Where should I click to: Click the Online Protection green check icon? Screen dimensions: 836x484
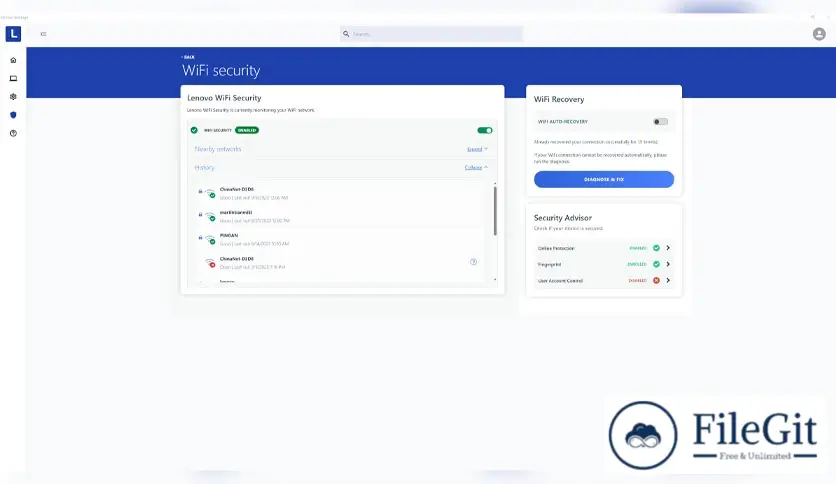coord(656,248)
